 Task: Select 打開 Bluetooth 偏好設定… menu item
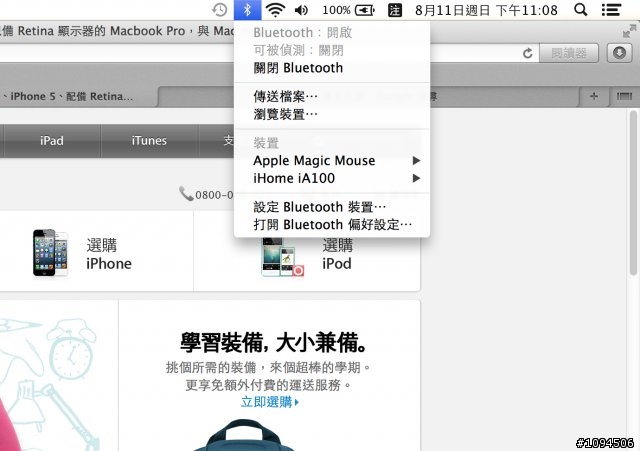coord(332,225)
